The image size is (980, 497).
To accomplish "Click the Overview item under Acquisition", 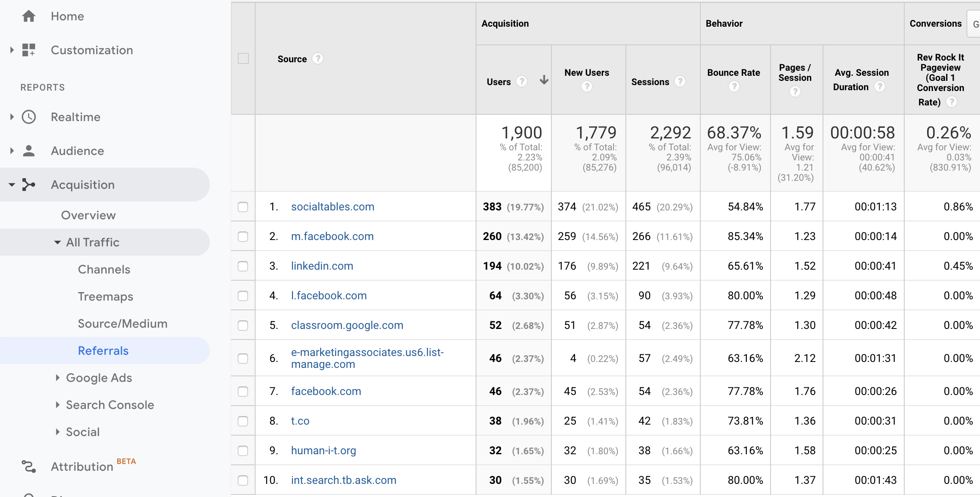I will pos(88,215).
